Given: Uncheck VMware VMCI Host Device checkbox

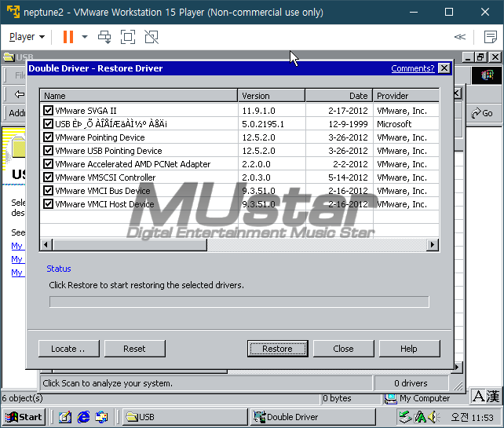Looking at the screenshot, I should pos(48,204).
